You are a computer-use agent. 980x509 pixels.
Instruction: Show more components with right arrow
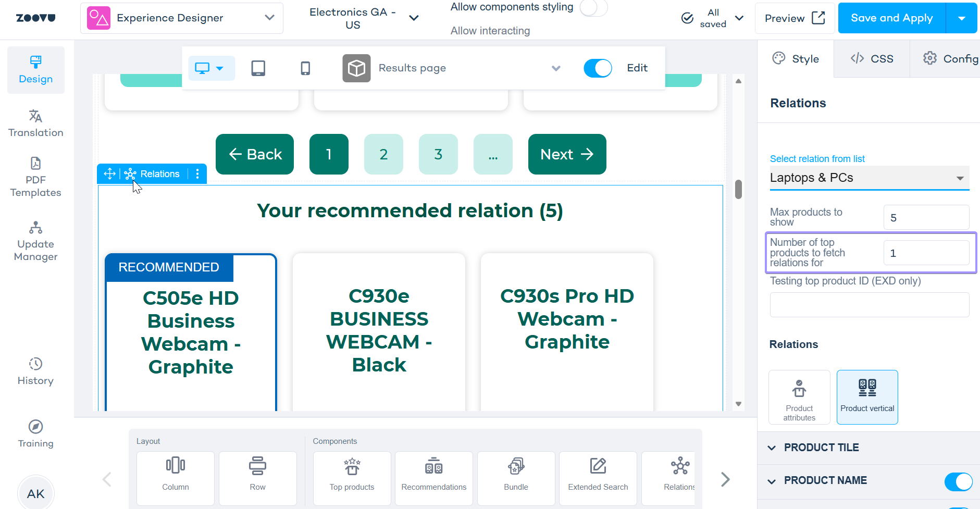[725, 479]
